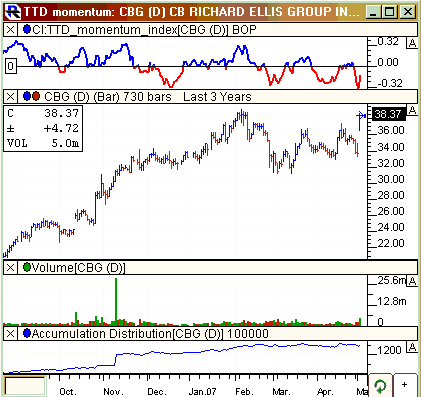Click the Accumulation Distribution[CBG (D)] 100000 title
Screen dimensions: 421x397
[x=150, y=334]
